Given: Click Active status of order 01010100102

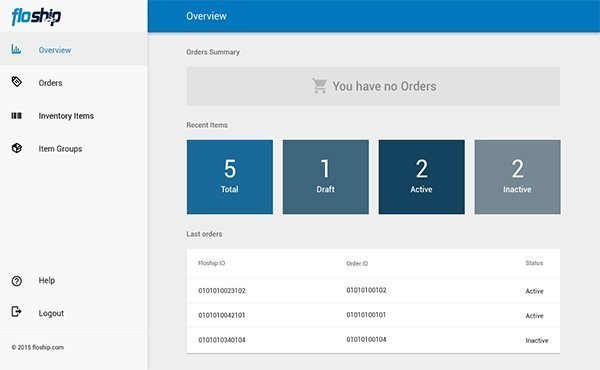Looking at the screenshot, I should [535, 291].
